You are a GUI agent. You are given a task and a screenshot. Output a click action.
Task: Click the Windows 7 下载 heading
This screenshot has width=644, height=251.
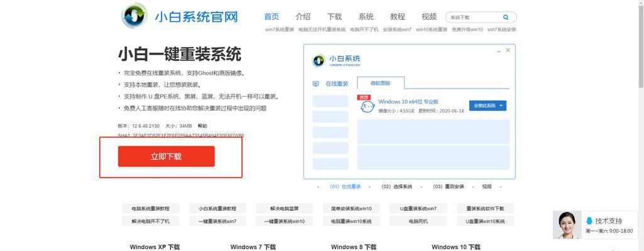(x=253, y=247)
